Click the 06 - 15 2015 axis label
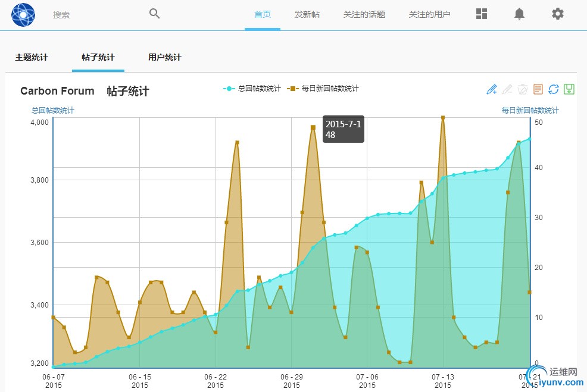The image size is (587, 392). pyautogui.click(x=140, y=381)
